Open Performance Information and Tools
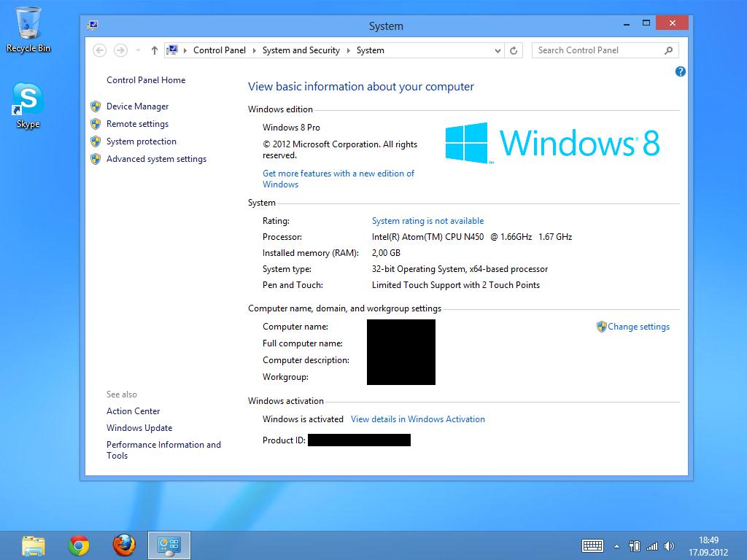The height and width of the screenshot is (560, 747). 163,450
